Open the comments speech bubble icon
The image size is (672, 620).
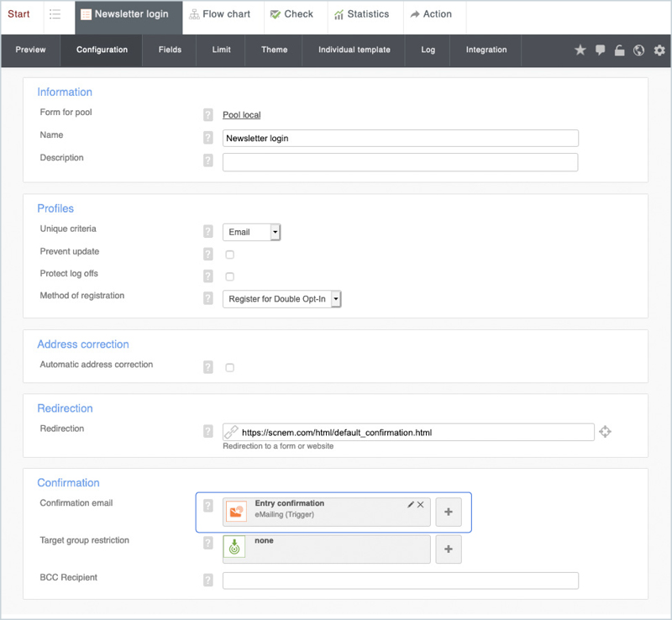(x=600, y=50)
